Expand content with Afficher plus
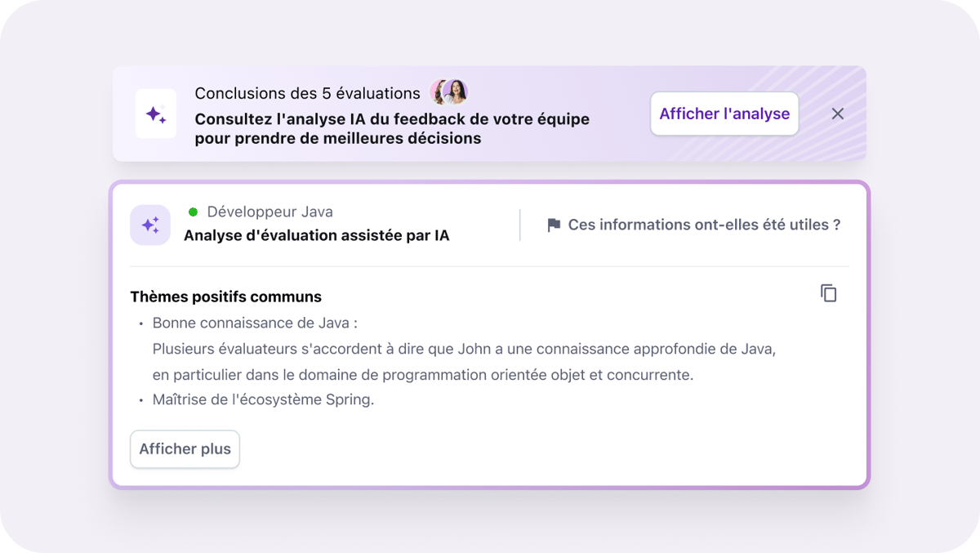Screen dimensions: 980x553 185,448
